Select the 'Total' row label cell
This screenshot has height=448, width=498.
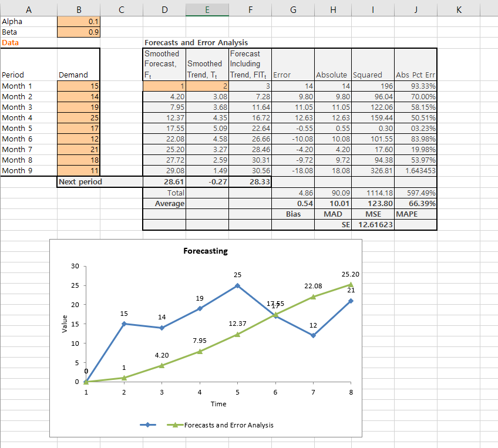click(x=164, y=193)
